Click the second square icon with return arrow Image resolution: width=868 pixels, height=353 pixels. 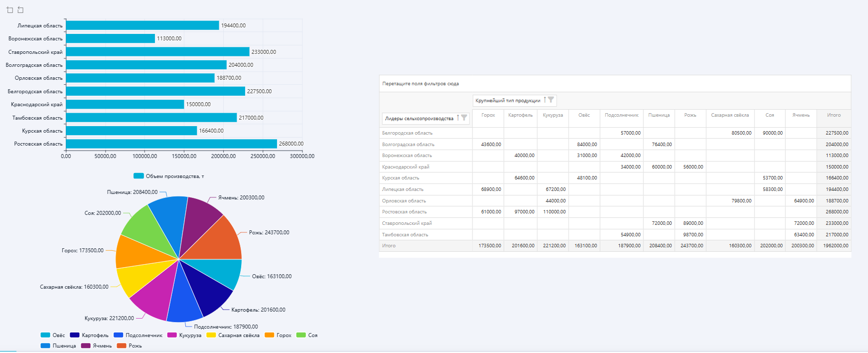[x=20, y=10]
